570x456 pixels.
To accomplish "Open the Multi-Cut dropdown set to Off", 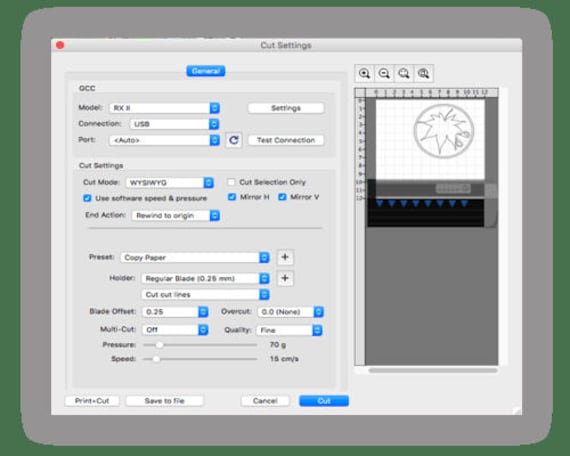I will (175, 330).
